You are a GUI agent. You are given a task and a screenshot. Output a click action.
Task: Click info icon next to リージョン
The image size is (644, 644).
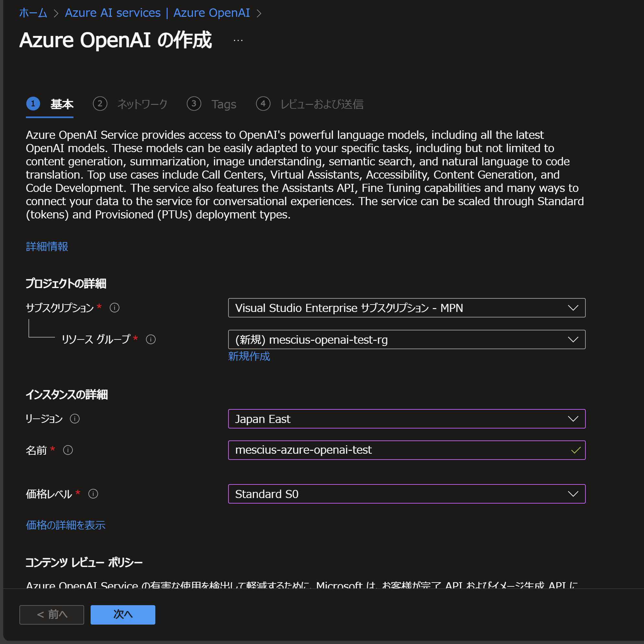pos(75,419)
